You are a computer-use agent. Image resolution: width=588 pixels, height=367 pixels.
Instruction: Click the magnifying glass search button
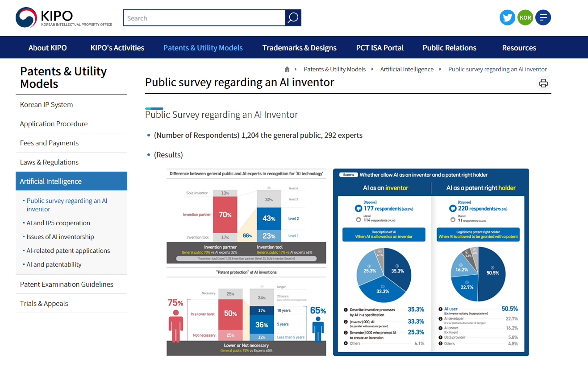tap(293, 18)
